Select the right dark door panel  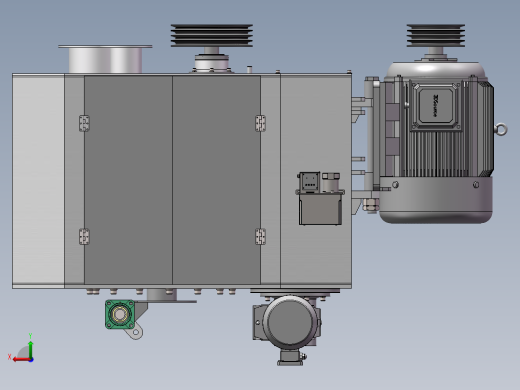(216, 180)
